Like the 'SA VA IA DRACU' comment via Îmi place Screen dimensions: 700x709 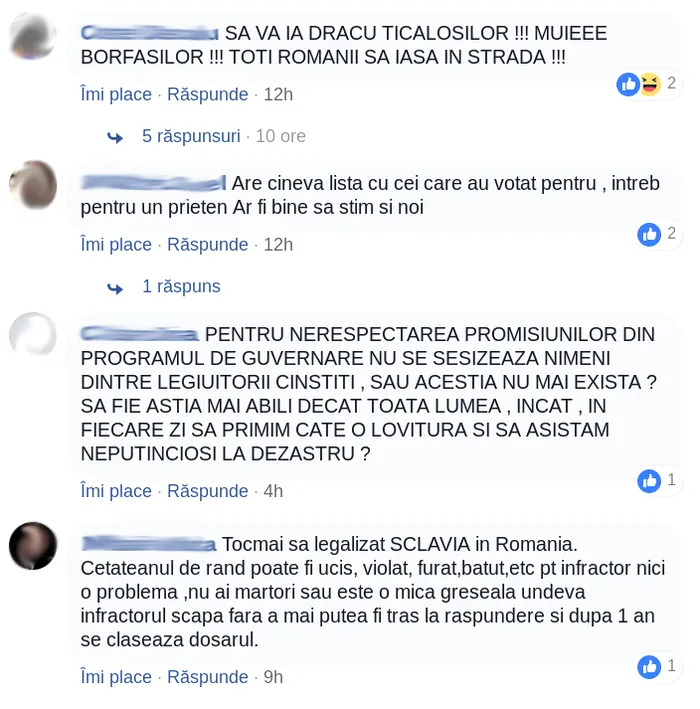[x=116, y=95]
